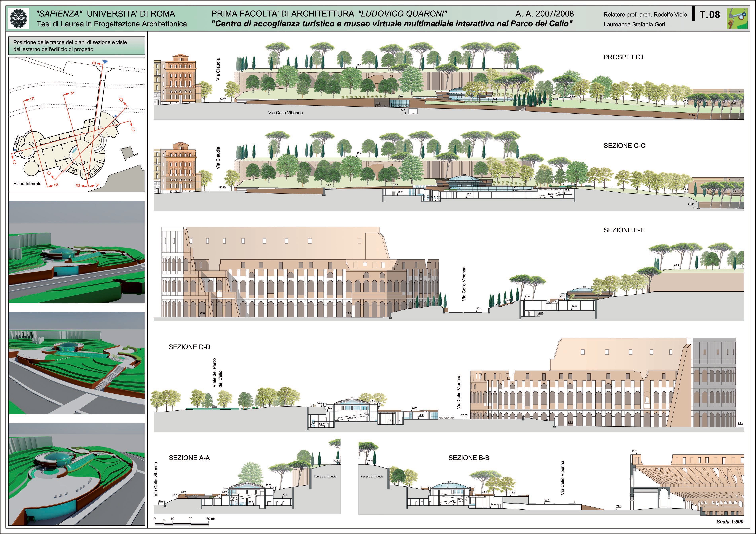Open the top 3D render of the pavilion
Image resolution: width=756 pixels, height=534 pixels.
(76, 252)
